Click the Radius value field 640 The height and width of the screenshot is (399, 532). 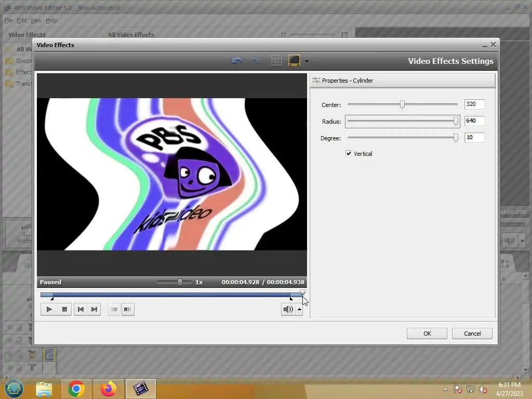click(x=475, y=121)
